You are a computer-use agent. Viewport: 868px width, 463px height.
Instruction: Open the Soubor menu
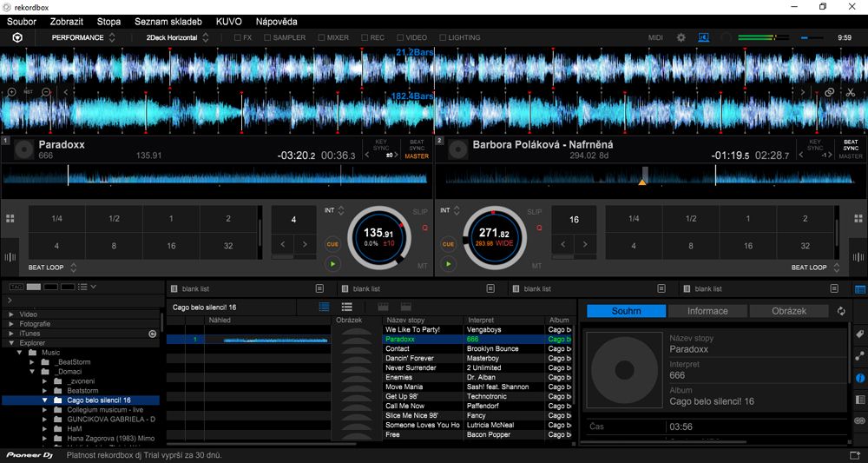pyautogui.click(x=22, y=21)
